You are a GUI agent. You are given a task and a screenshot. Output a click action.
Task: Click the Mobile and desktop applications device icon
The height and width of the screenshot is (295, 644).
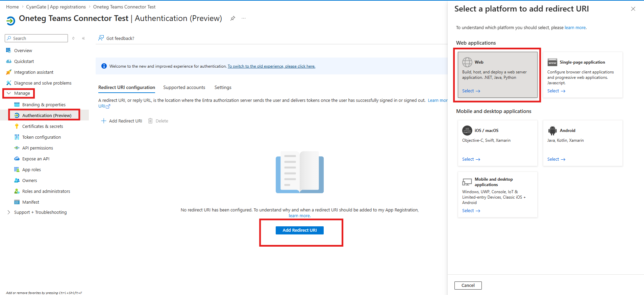(467, 182)
